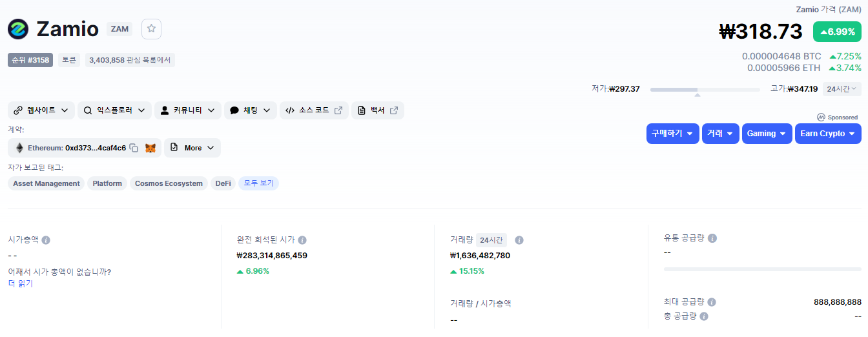Screen dimensions: 868x337
Task: Open the 소스 코드 link
Action: coord(314,110)
